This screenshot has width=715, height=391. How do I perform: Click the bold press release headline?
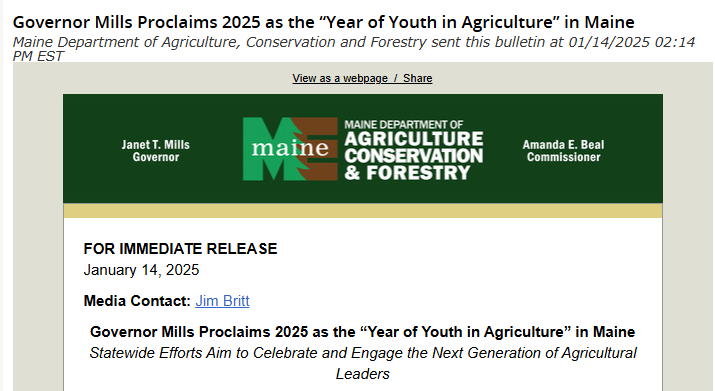point(363,332)
